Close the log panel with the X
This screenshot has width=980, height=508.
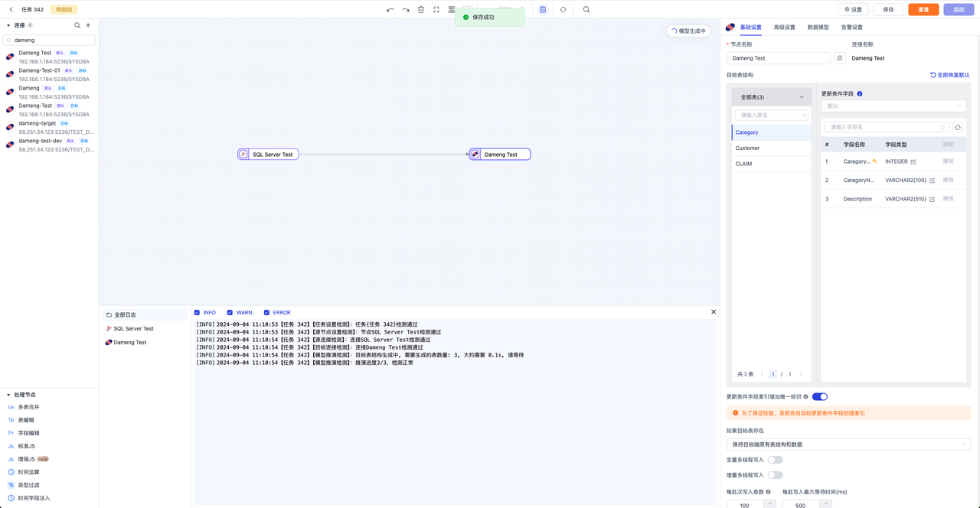(x=714, y=312)
